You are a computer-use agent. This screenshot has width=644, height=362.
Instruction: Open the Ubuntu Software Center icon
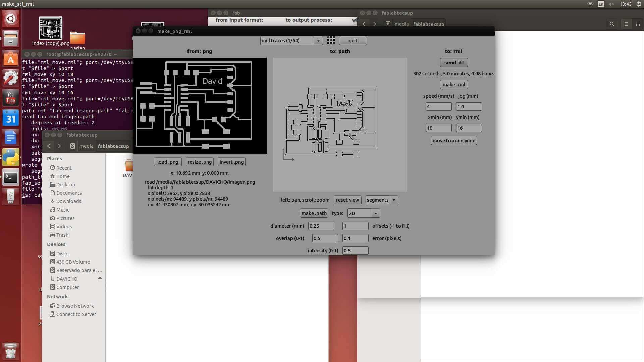tap(11, 59)
